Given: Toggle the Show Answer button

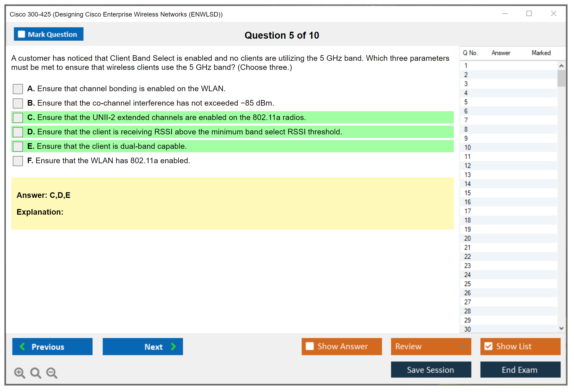Looking at the screenshot, I should click(341, 346).
